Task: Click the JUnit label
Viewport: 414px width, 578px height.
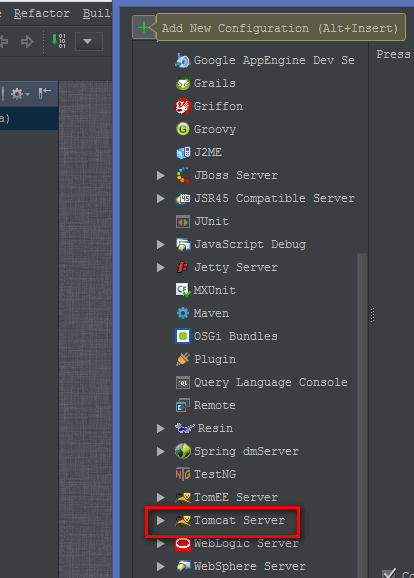Action: pyautogui.click(x=211, y=222)
